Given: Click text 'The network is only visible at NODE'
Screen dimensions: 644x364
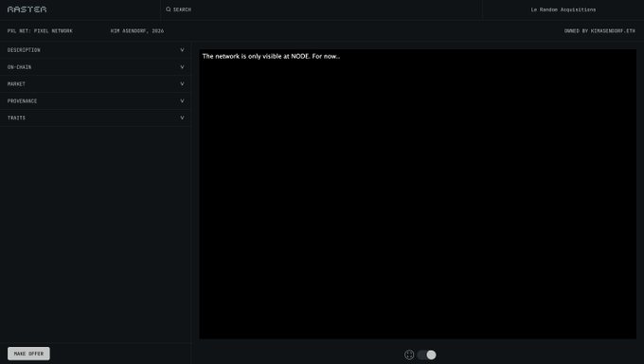Looking at the screenshot, I should [x=256, y=56].
